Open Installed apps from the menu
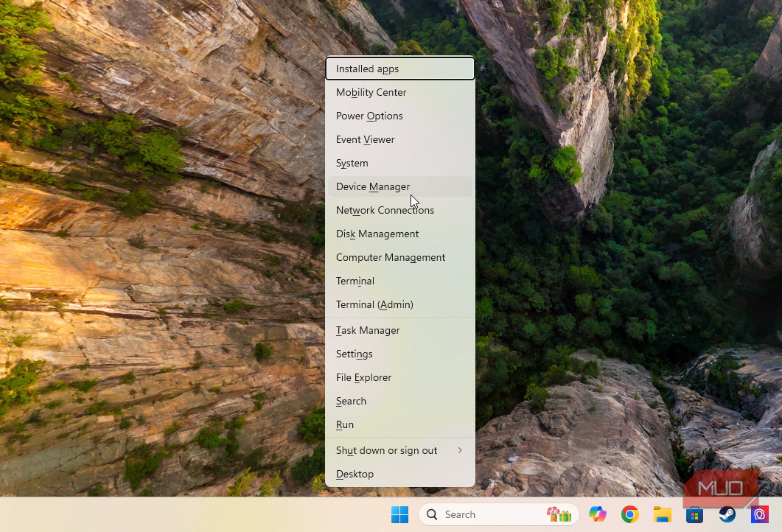782x532 pixels. (400, 69)
